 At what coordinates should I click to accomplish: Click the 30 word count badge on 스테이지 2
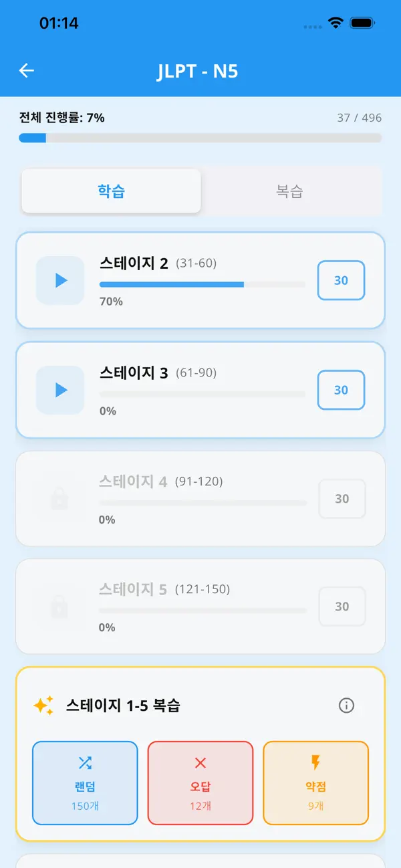pyautogui.click(x=341, y=280)
